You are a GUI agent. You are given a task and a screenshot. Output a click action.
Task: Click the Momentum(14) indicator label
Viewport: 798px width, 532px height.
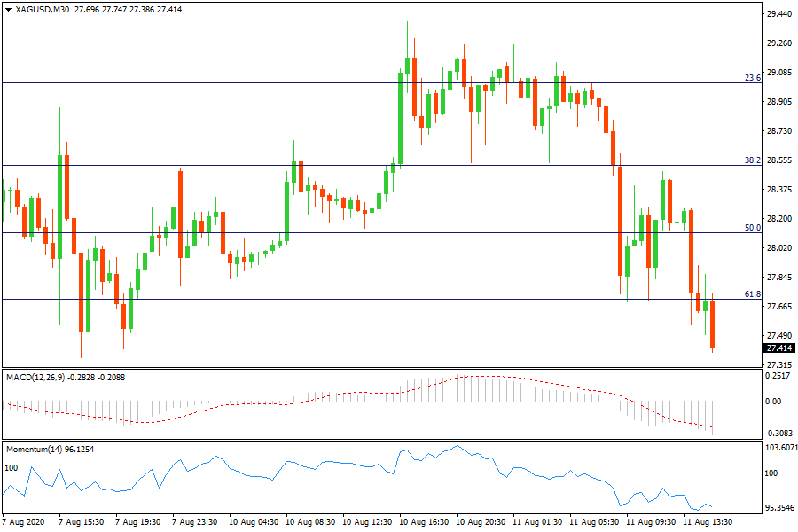pos(34,450)
